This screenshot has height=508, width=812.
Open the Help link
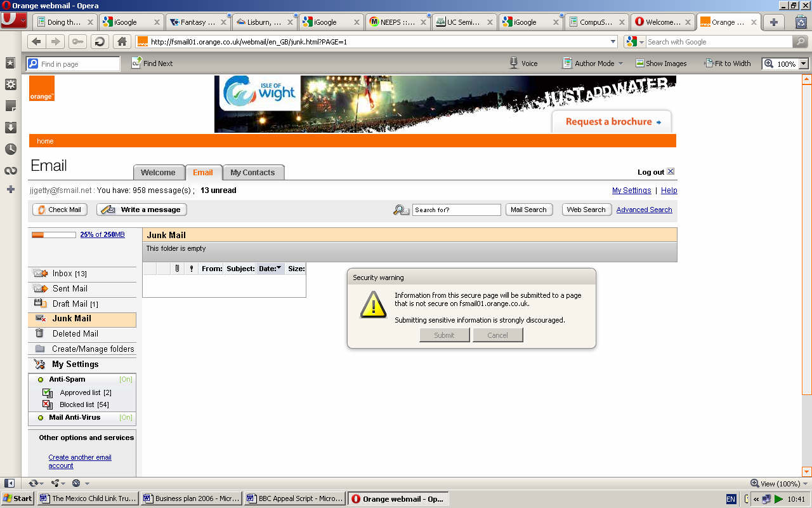[669, 190]
